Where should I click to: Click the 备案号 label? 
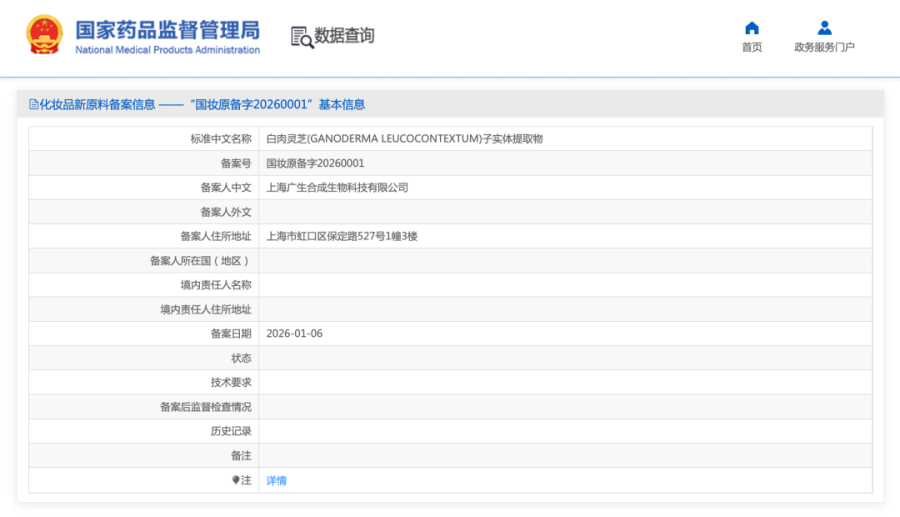236,164
